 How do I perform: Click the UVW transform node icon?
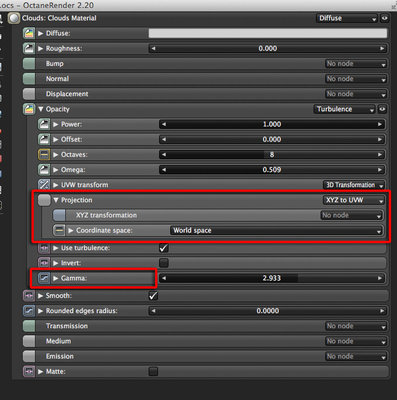44,185
